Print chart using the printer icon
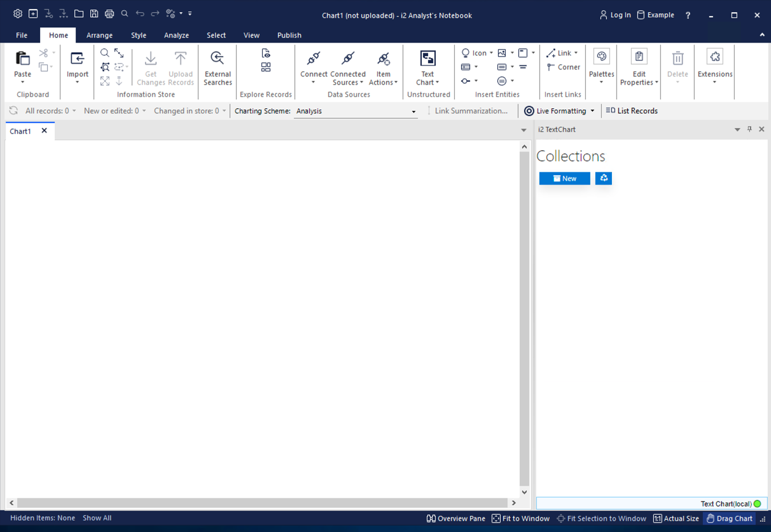Viewport: 771px width, 532px height. 109,13
